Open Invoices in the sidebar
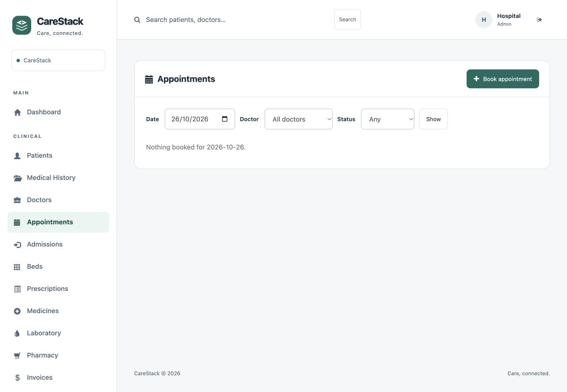The height and width of the screenshot is (392, 567). [x=58, y=378]
